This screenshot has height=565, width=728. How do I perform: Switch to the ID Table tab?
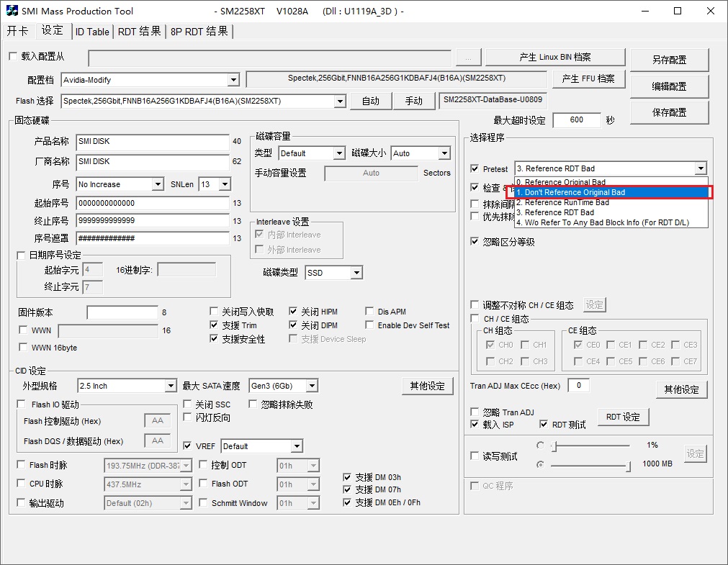[x=92, y=32]
